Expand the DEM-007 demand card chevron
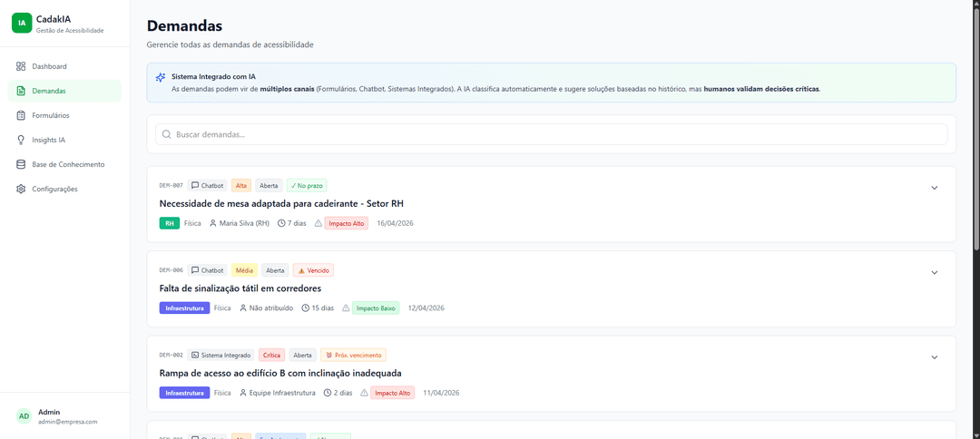 pos(935,188)
